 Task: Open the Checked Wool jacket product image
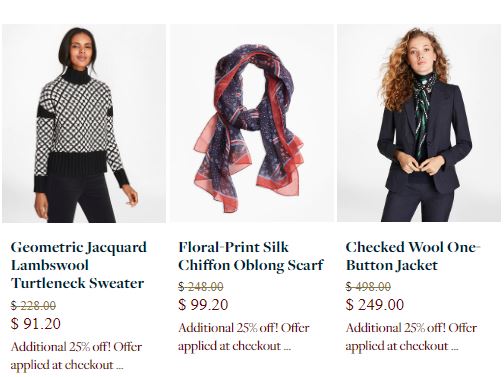point(419,123)
